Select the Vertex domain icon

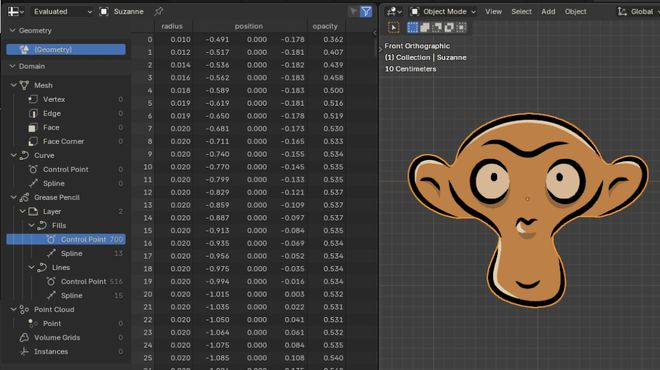(33, 99)
